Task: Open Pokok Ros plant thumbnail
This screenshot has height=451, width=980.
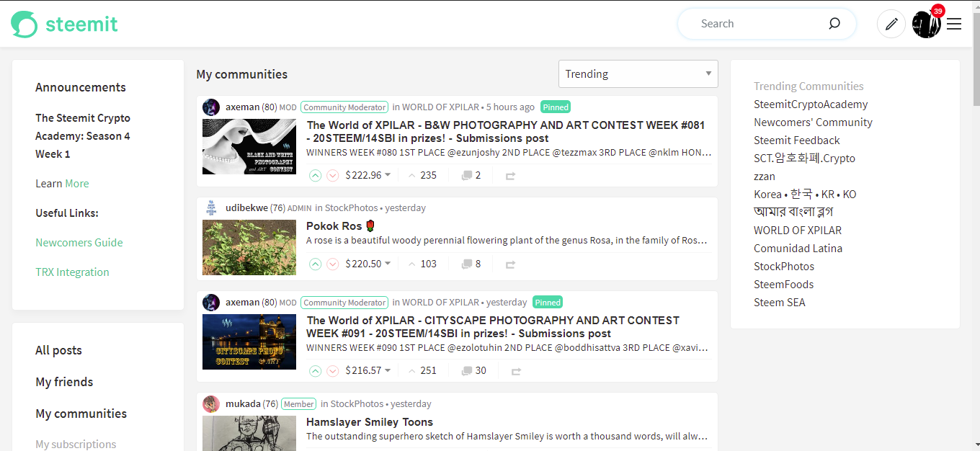Action: pyautogui.click(x=249, y=248)
